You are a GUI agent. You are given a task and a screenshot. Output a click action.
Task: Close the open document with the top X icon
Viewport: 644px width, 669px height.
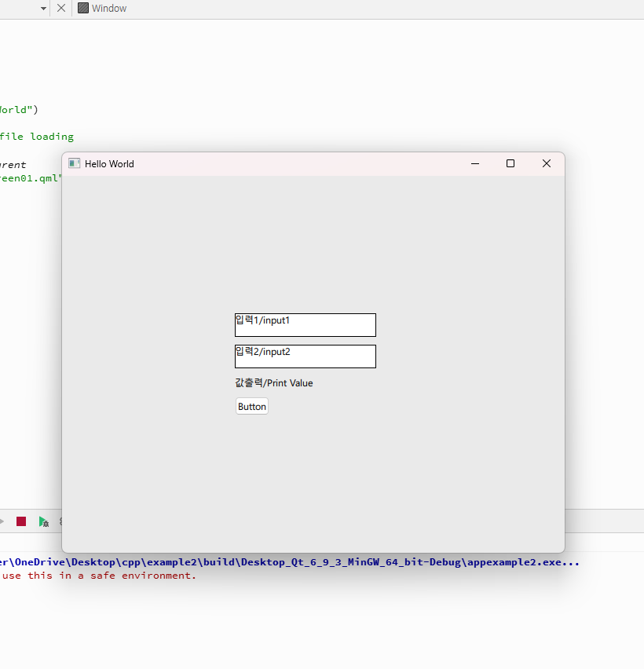pyautogui.click(x=61, y=9)
